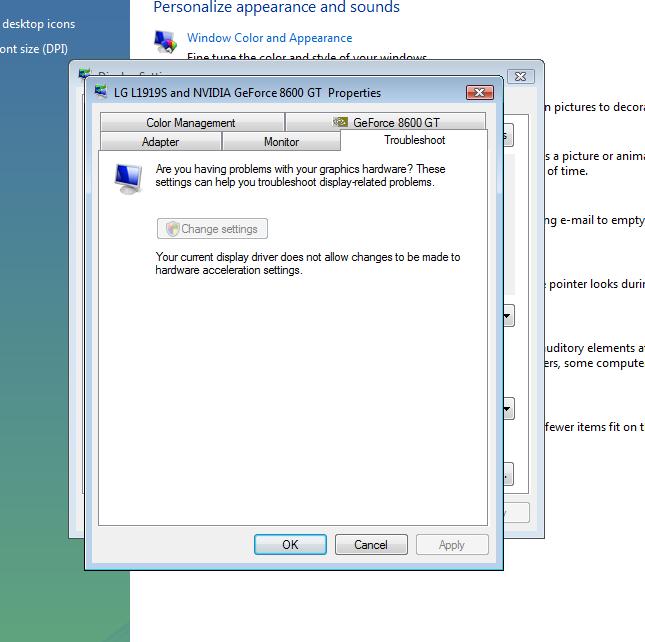
Task: Click the text 'Your current display driver does not allow'
Action: [x=255, y=257]
